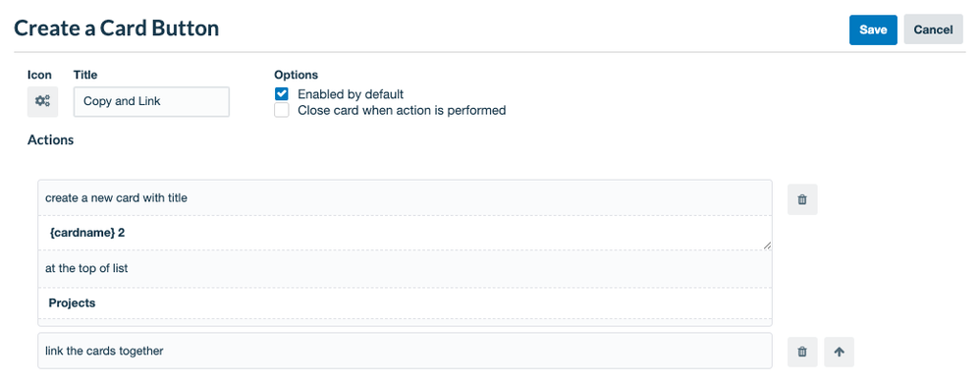Click the Create a Card Button heading
Image resolution: width=980 pixels, height=383 pixels.
pos(116,28)
